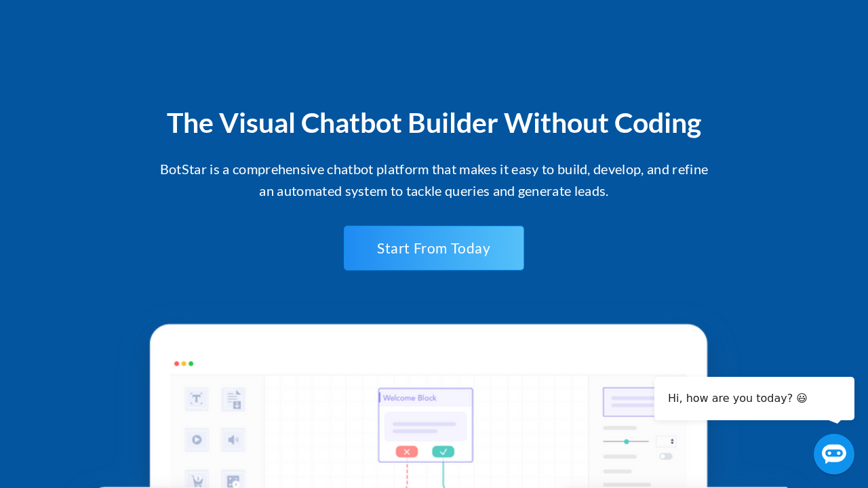This screenshot has width=868, height=488.
Task: Select the purple outlined box in properties panel
Action: pyautogui.click(x=629, y=402)
